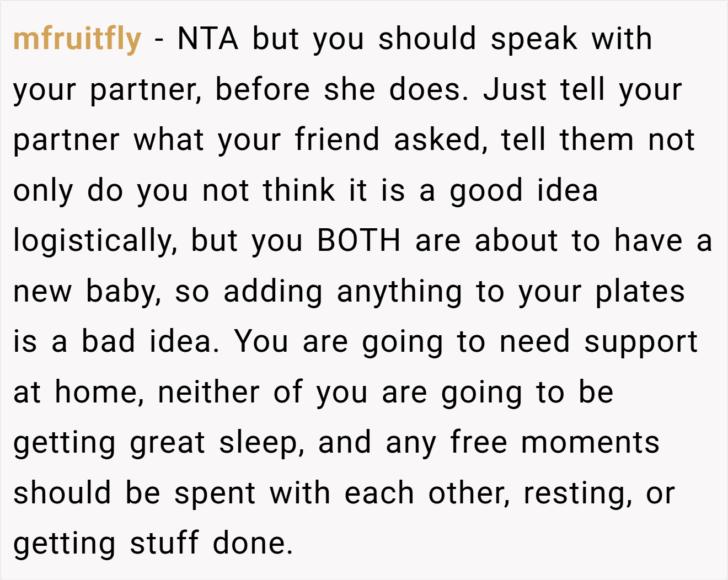Click the words free moments
This screenshot has height=580, width=728.
click(555, 443)
